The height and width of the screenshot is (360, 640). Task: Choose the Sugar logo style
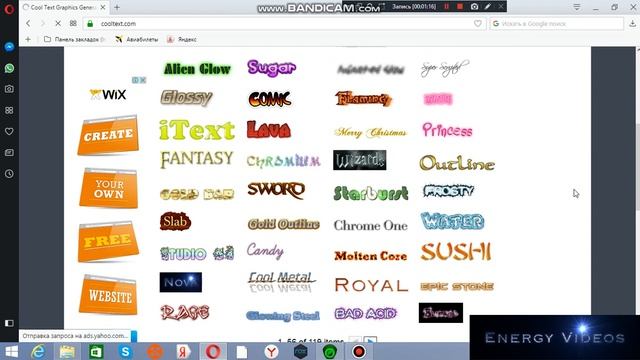271,68
